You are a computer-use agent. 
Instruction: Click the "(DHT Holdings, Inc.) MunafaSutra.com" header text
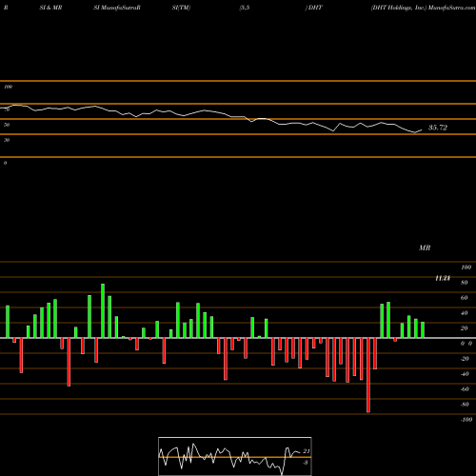tap(424, 8)
